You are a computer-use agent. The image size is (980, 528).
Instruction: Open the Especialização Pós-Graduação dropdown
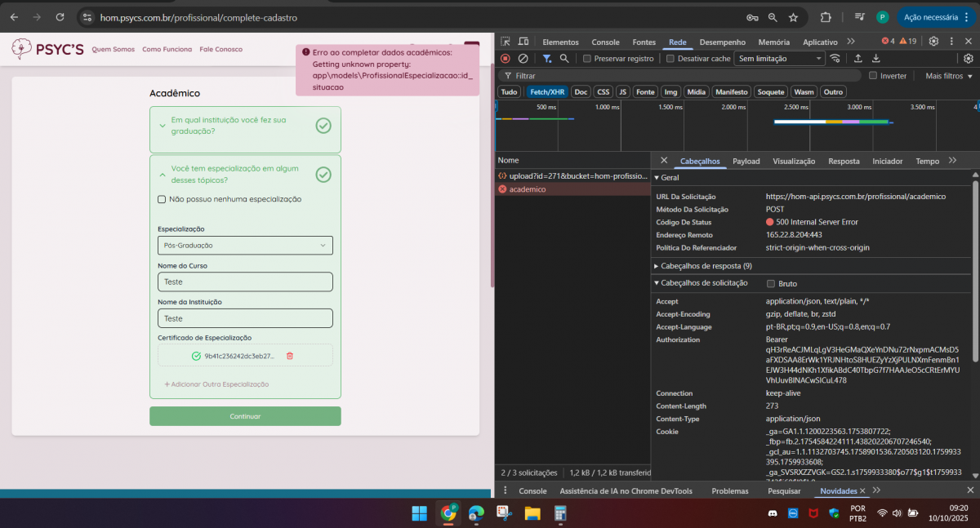point(245,246)
